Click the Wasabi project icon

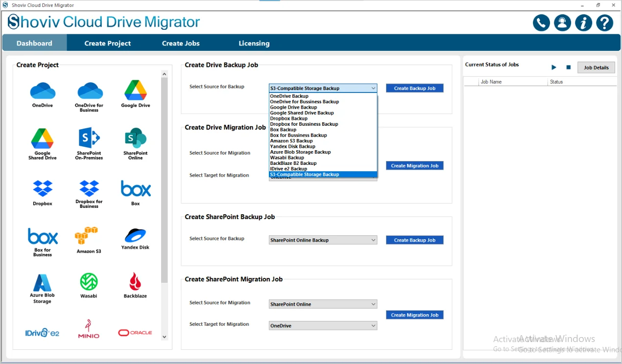point(89,285)
